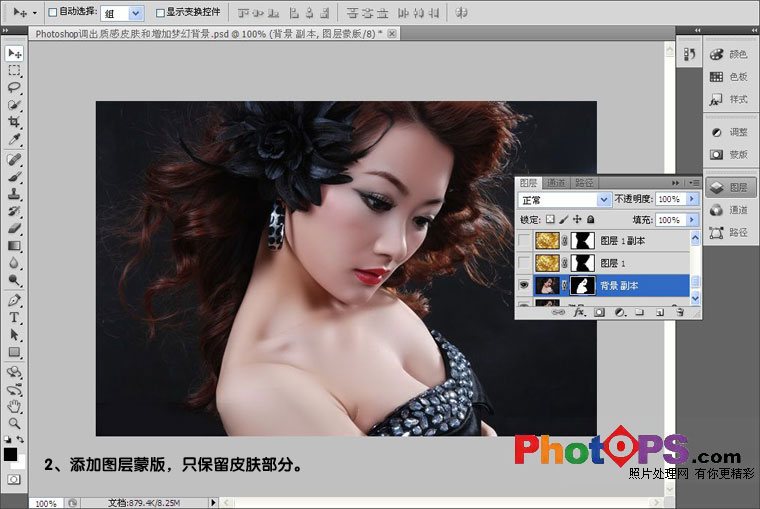
Task: Delete layer with trash icon
Action: coord(680,313)
